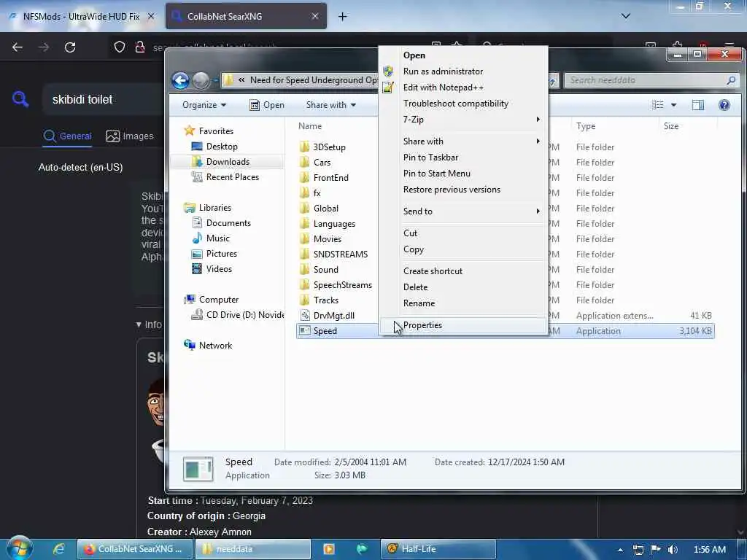The height and width of the screenshot is (560, 747).
Task: Toggle the preview pane icon
Action: pyautogui.click(x=698, y=105)
